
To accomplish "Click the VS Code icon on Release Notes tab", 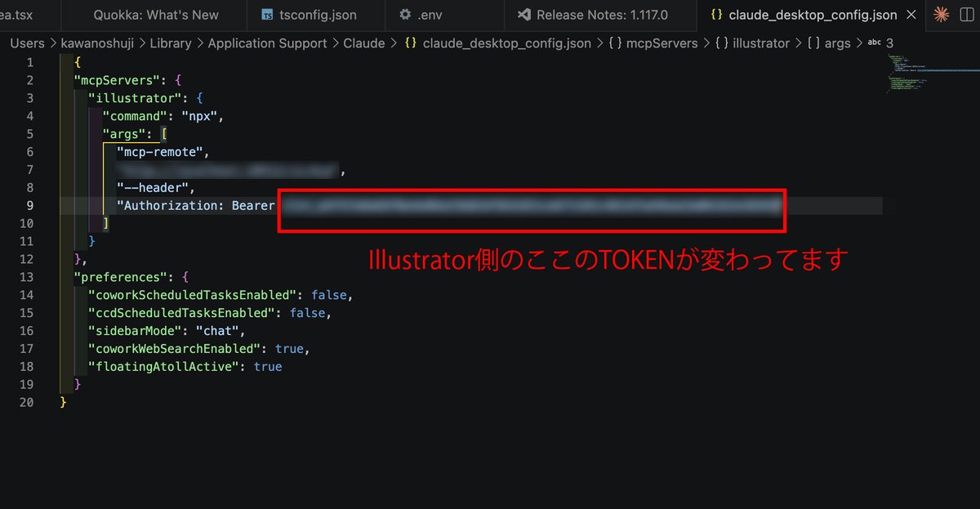I will pos(523,15).
